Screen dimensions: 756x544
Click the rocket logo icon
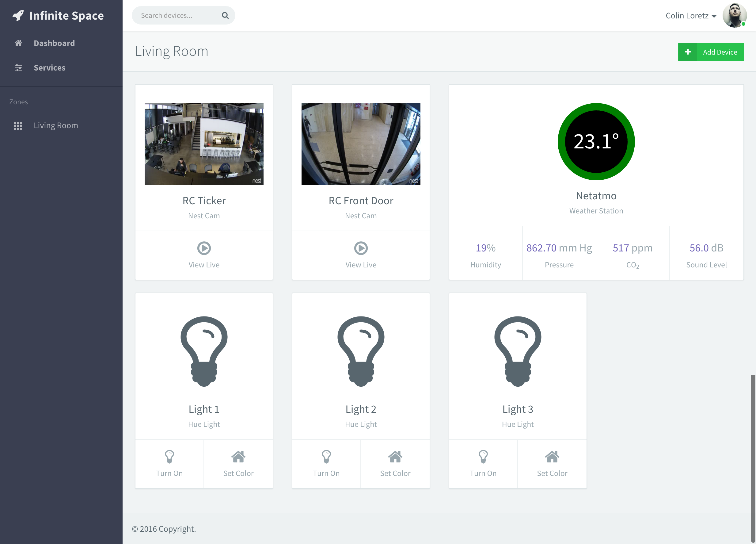coord(18,15)
